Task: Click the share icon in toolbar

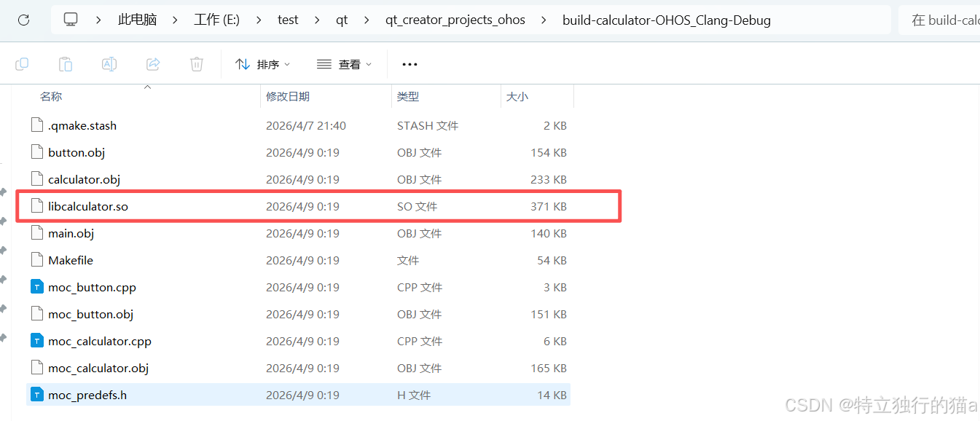Action: click(153, 64)
